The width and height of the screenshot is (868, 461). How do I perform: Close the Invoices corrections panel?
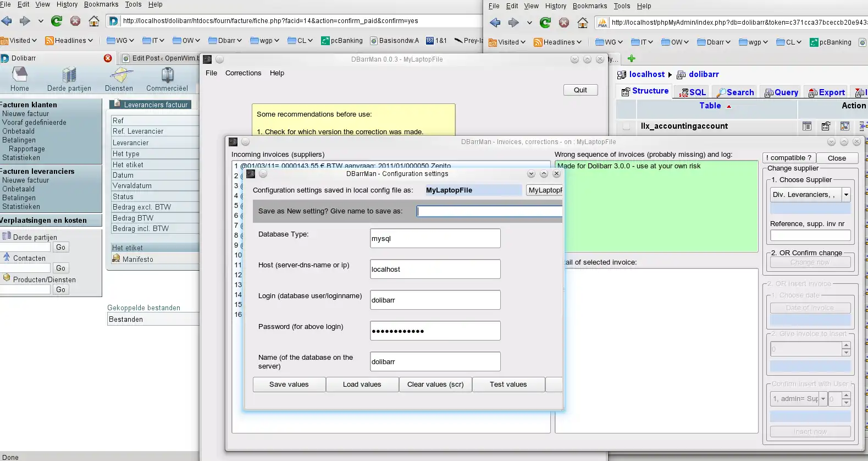tap(837, 158)
